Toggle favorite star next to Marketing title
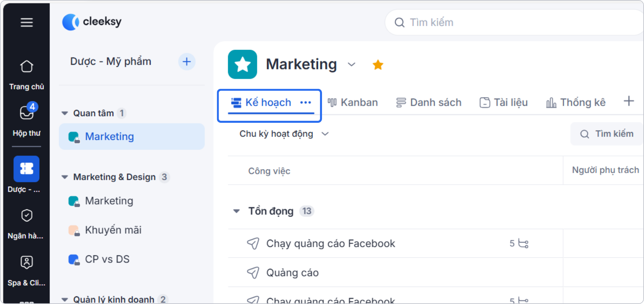This screenshot has height=304, width=644. pos(378,64)
